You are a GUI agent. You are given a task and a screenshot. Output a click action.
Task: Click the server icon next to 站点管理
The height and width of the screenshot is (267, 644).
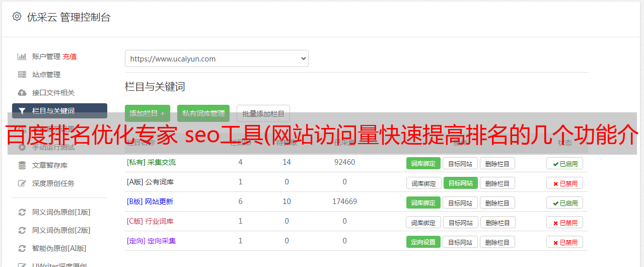pos(22,75)
